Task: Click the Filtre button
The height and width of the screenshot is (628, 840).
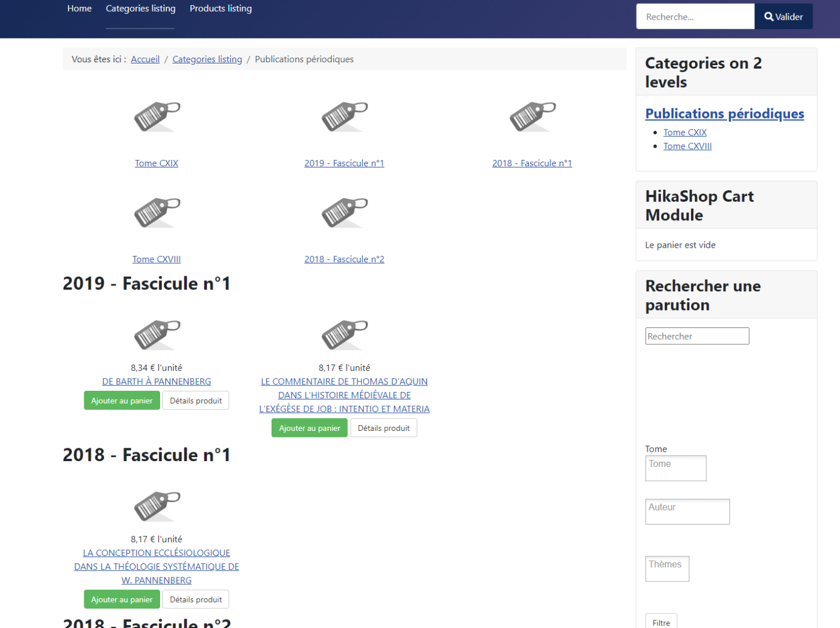Action: (x=661, y=622)
